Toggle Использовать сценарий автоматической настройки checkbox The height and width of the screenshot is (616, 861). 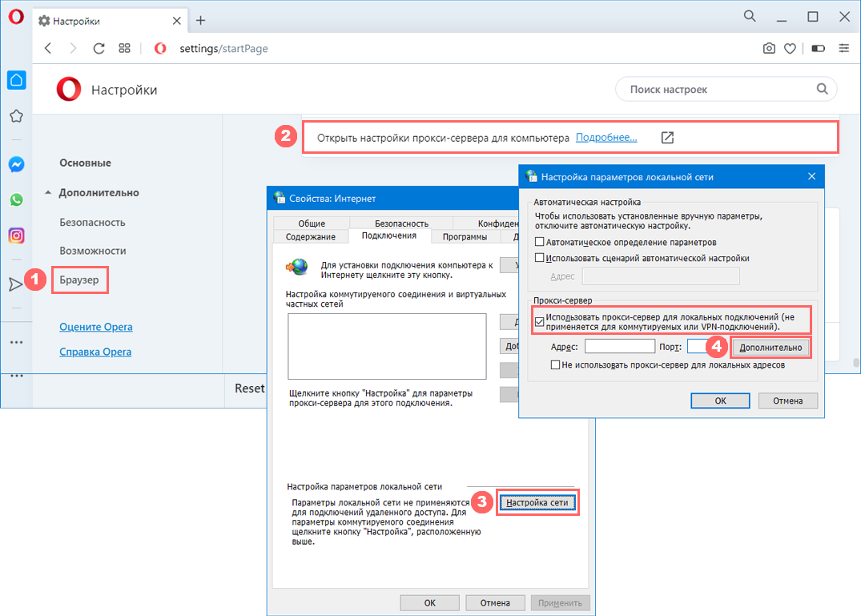[x=540, y=258]
